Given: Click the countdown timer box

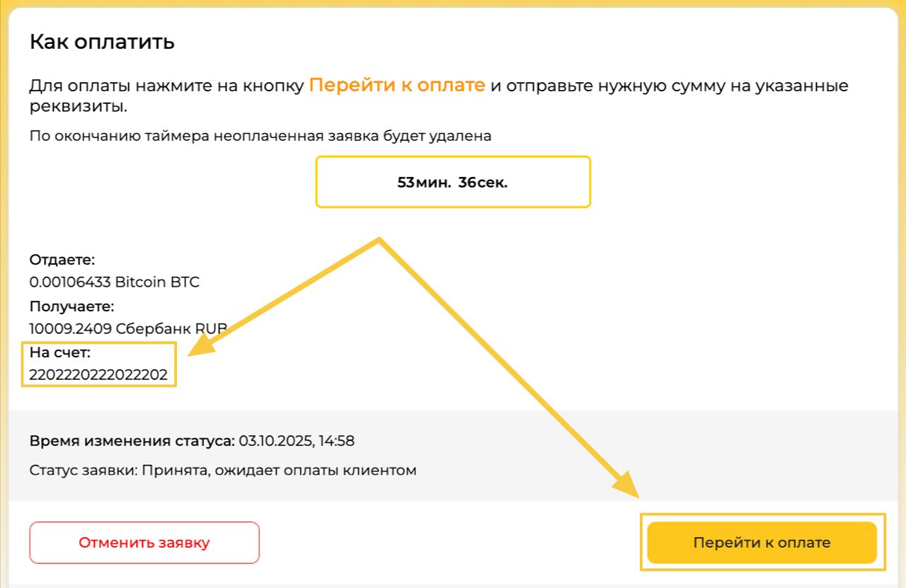Looking at the screenshot, I should (453, 182).
